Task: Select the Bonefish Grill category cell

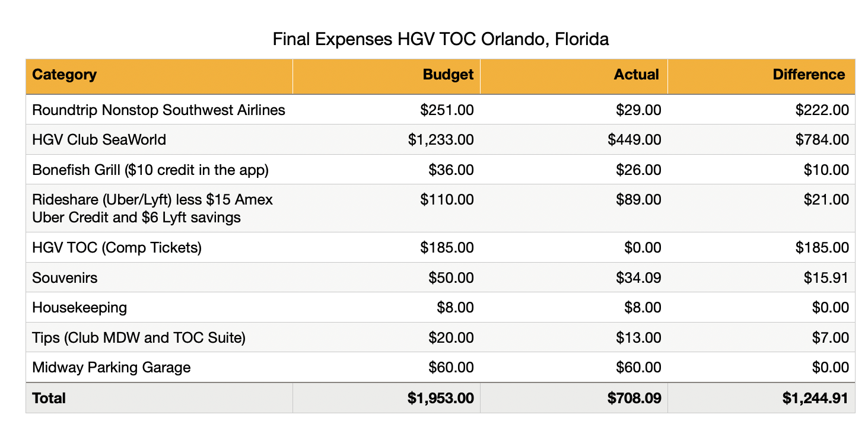Action: pos(151,170)
